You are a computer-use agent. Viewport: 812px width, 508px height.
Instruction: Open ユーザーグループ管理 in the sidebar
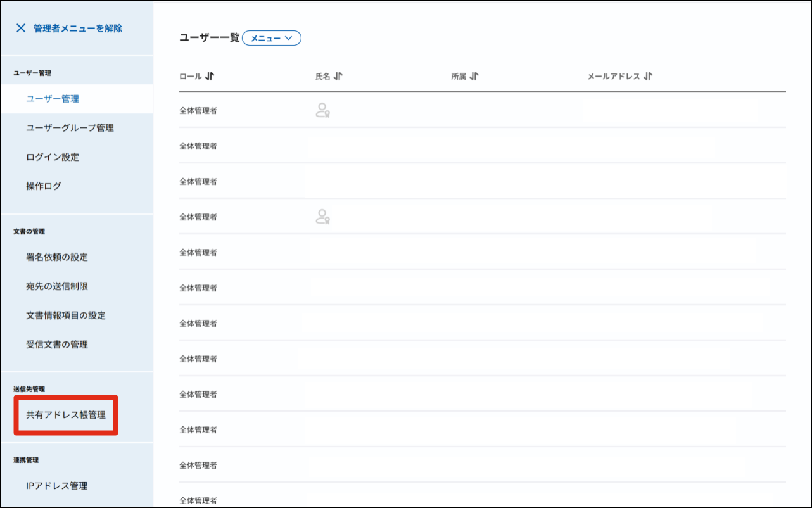[x=70, y=128]
